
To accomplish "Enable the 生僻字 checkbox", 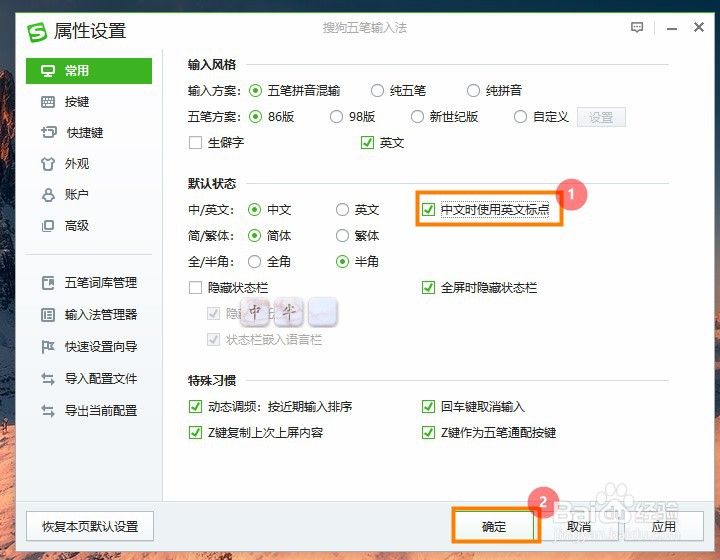I will click(196, 143).
